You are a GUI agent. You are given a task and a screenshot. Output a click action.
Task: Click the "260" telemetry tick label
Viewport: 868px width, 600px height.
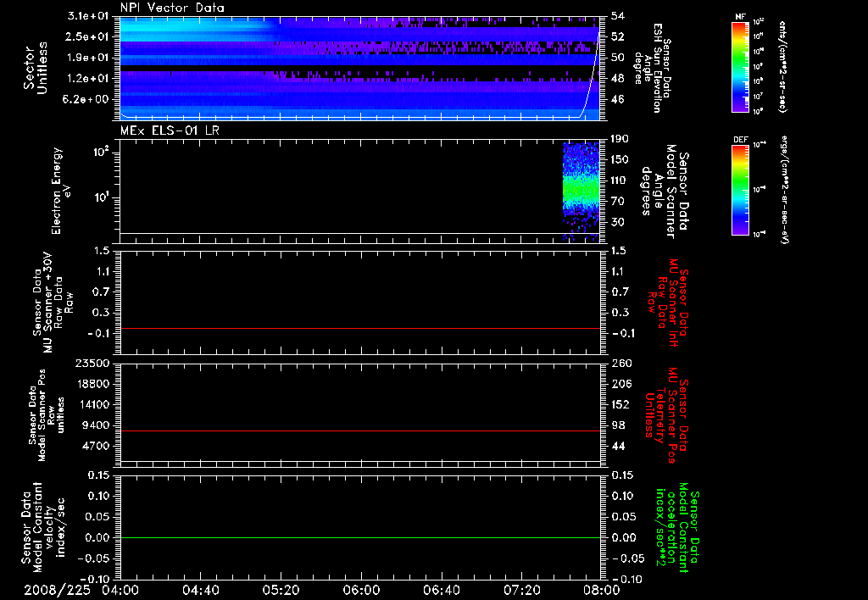coord(621,363)
